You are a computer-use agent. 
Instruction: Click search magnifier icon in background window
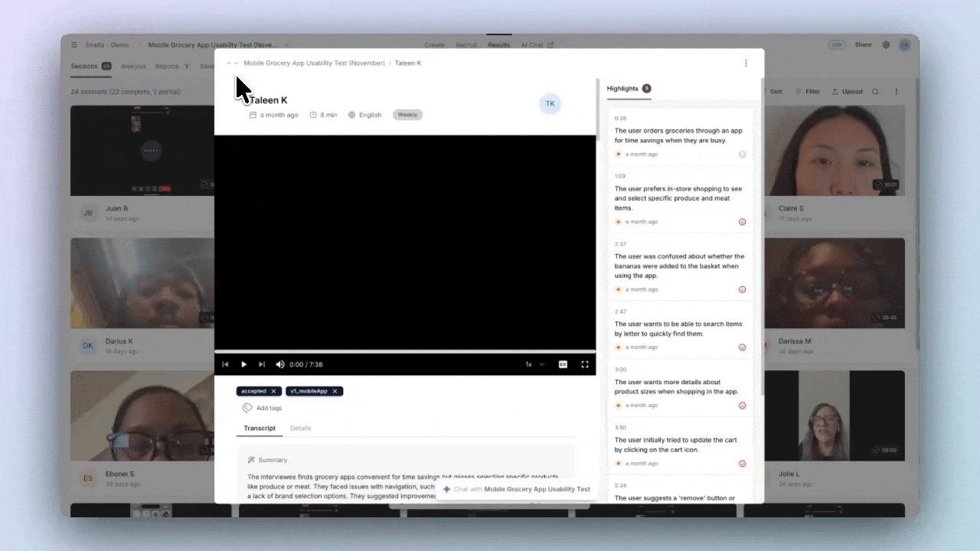pos(875,92)
